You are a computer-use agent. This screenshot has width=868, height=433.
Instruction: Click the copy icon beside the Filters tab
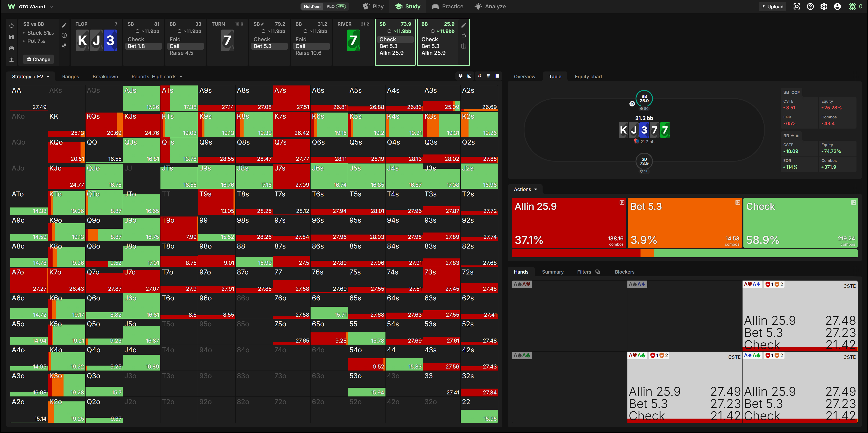click(x=597, y=272)
